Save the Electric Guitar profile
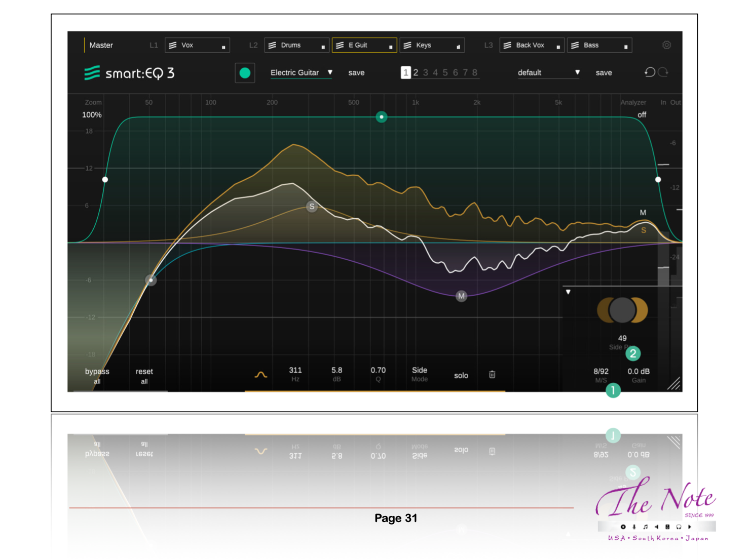 (356, 73)
